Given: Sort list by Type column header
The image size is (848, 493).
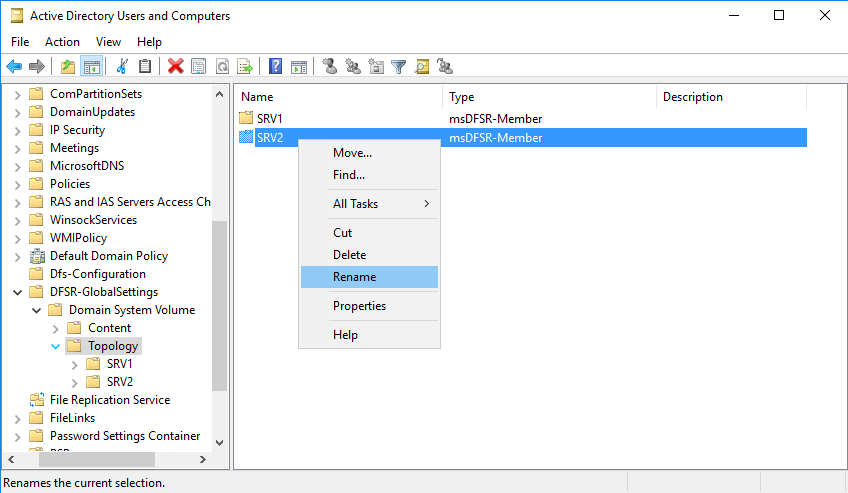Looking at the screenshot, I should tap(549, 97).
